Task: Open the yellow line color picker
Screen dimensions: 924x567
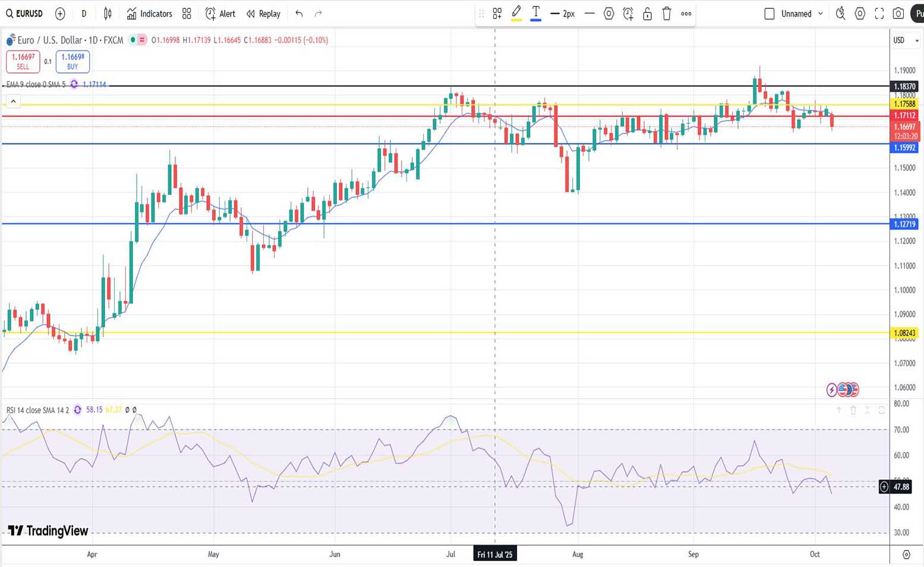Action: click(516, 14)
